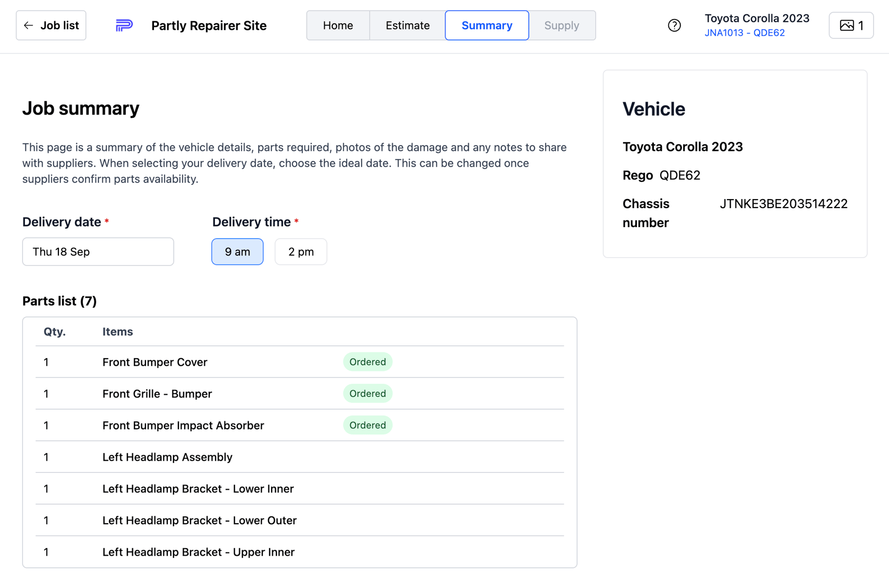Click the back arrow next to Job list
The width and height of the screenshot is (889, 588).
tap(29, 25)
